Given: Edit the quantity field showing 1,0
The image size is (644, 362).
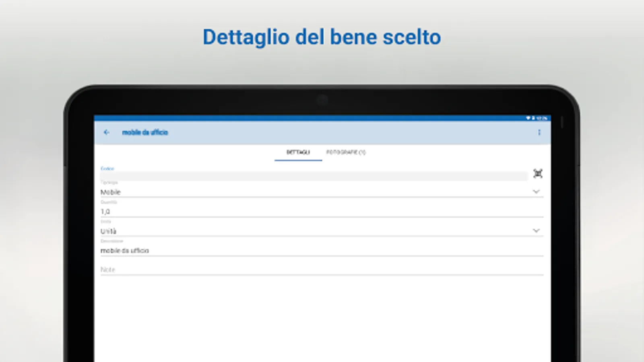Looking at the screenshot, I should coord(322,212).
